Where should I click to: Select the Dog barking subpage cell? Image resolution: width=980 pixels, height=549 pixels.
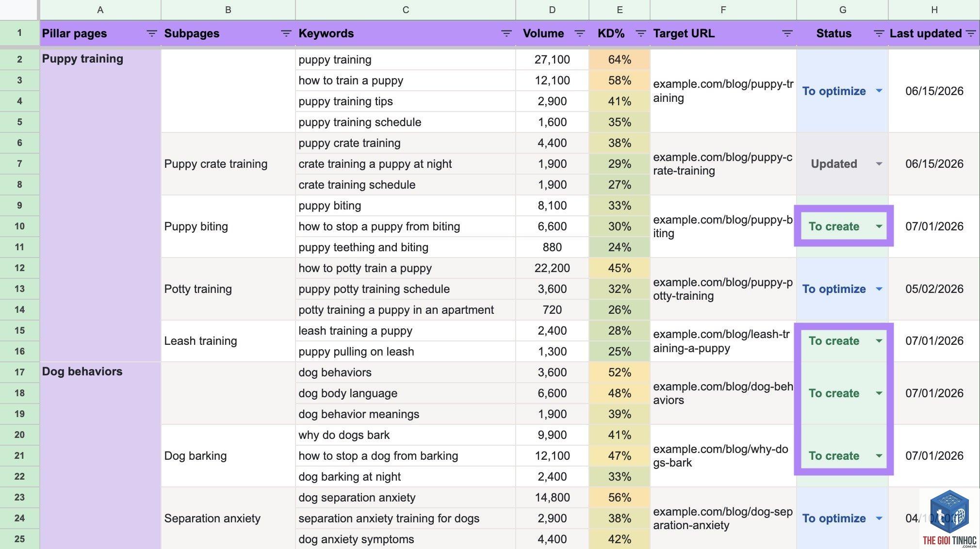pos(228,456)
